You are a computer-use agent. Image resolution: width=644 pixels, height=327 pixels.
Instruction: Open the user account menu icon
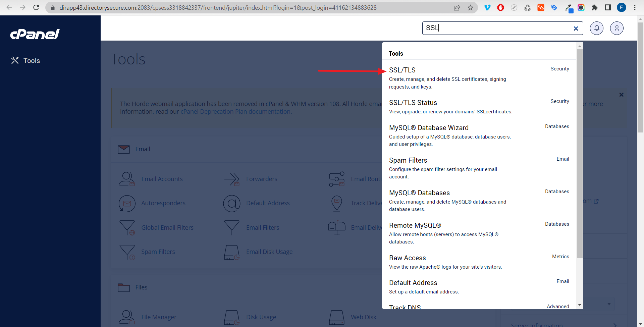[617, 28]
